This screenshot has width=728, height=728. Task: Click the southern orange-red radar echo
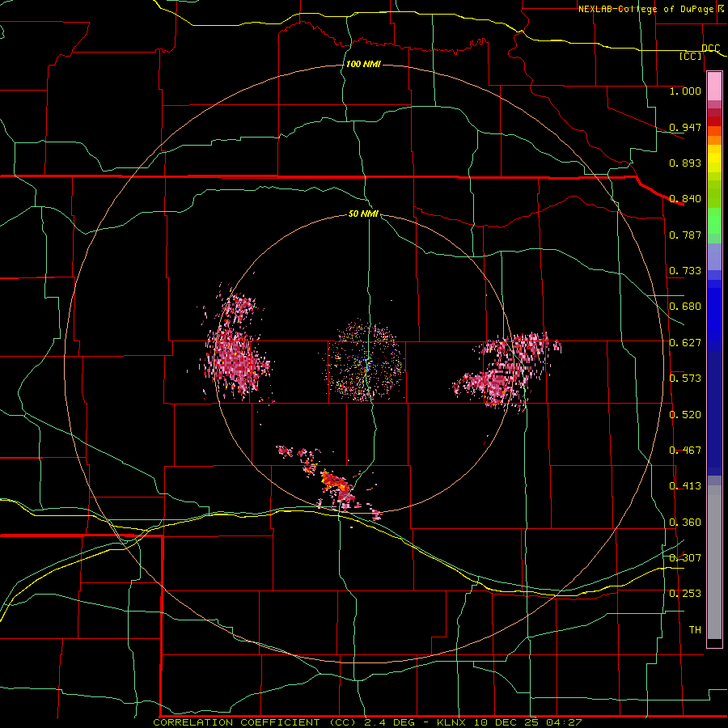[336, 485]
